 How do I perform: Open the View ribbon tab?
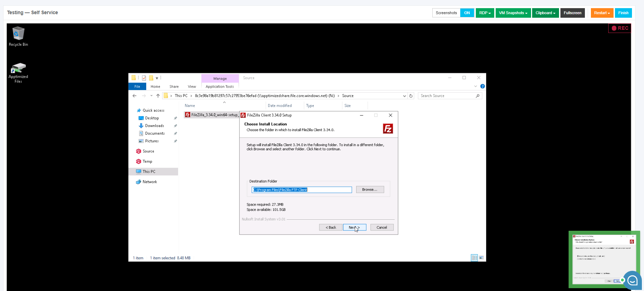click(192, 86)
